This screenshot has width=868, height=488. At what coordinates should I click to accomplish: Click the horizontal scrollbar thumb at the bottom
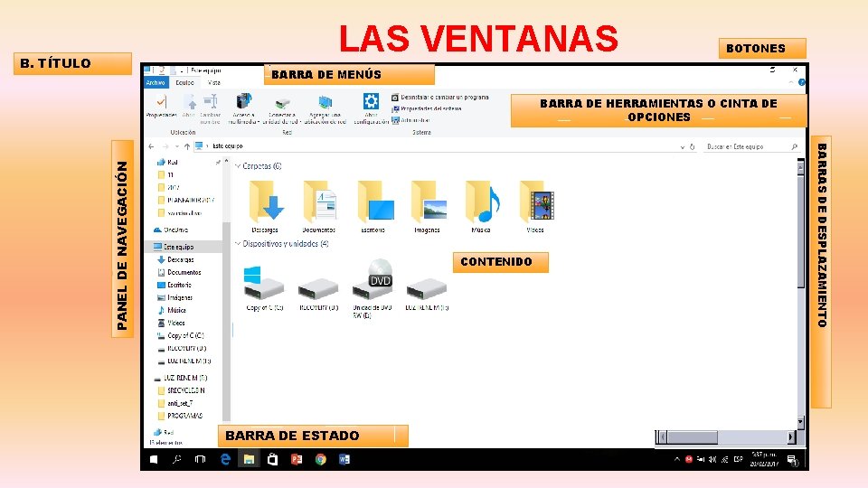coord(693,437)
